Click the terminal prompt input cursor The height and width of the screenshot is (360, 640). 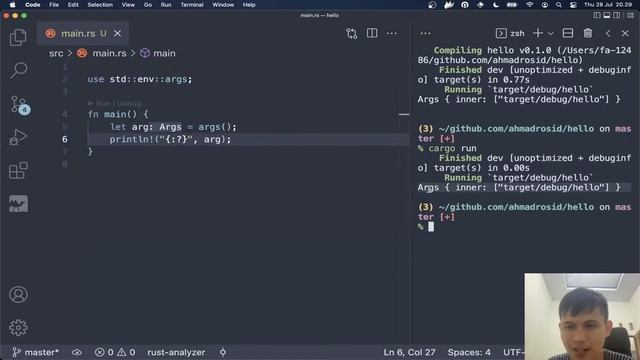pyautogui.click(x=431, y=227)
